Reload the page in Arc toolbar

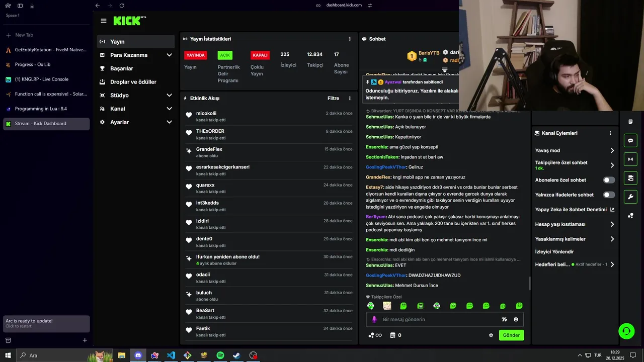coord(122,6)
